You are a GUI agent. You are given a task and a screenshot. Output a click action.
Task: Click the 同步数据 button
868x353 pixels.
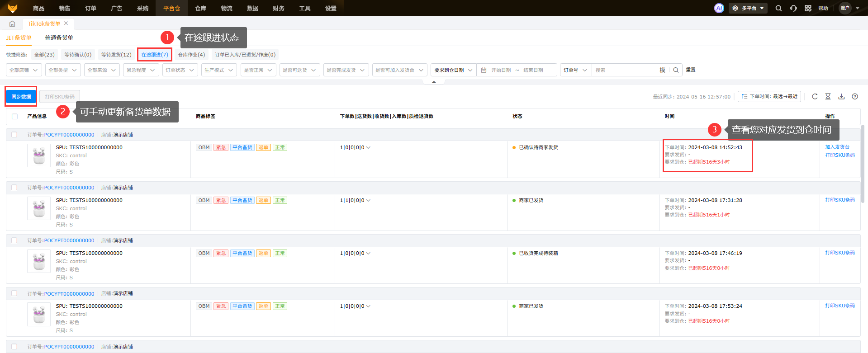(x=21, y=97)
